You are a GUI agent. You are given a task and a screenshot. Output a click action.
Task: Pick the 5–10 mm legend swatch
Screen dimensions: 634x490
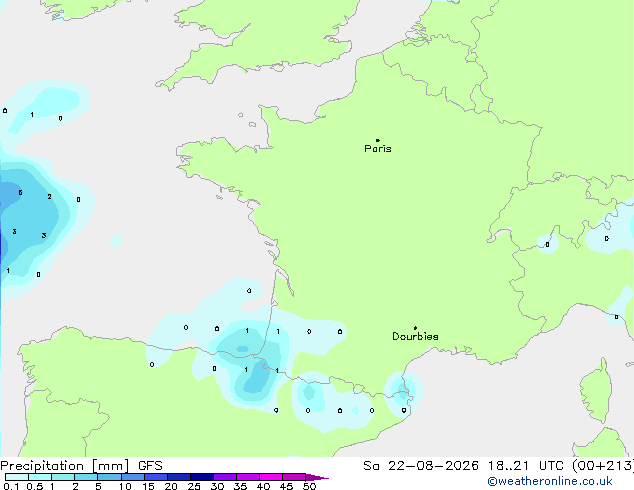tap(109, 477)
